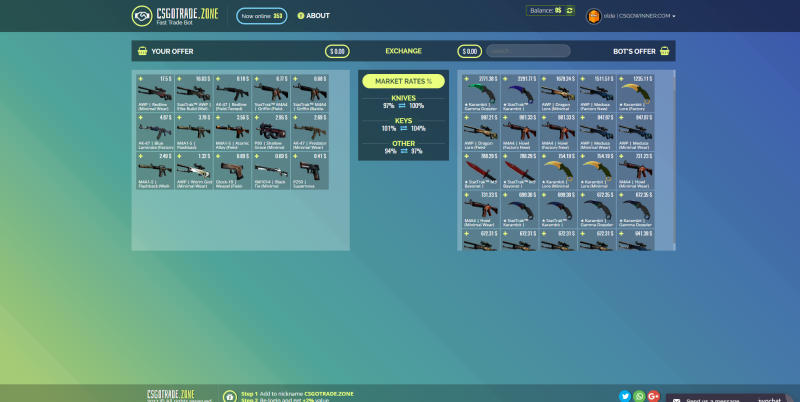Select the StatTrak M4A4 Griffin (Field- item image
Image resolution: width=800 pixels, height=402 pixels.
(271, 92)
